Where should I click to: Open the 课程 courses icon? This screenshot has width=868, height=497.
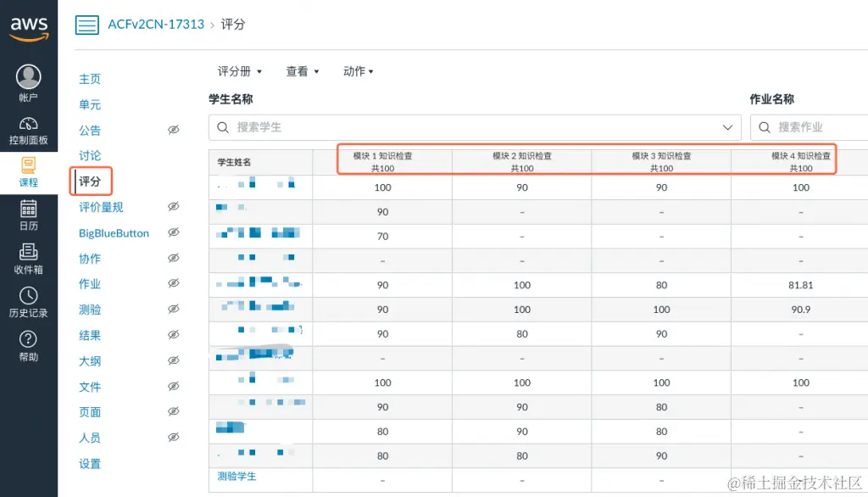[28, 165]
